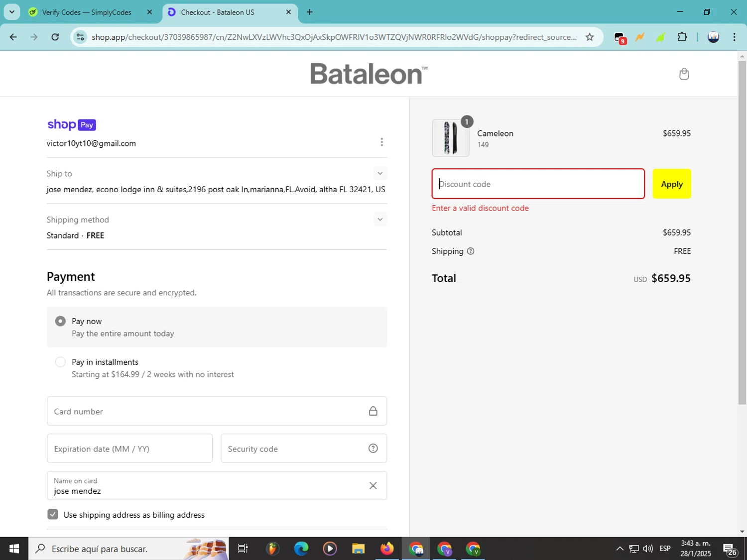Go back in the browser
Image resolution: width=747 pixels, height=560 pixels.
click(x=13, y=37)
